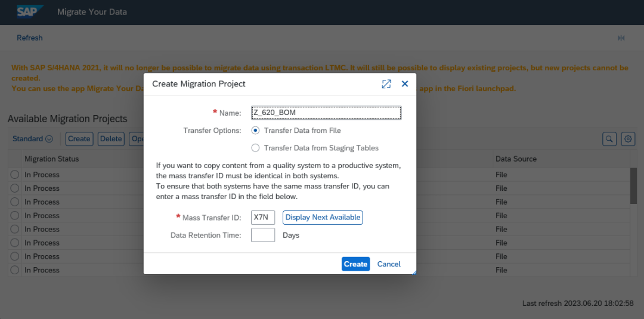Select third In Process project row radio
Viewport: 644px width, 319px height.
click(x=15, y=202)
